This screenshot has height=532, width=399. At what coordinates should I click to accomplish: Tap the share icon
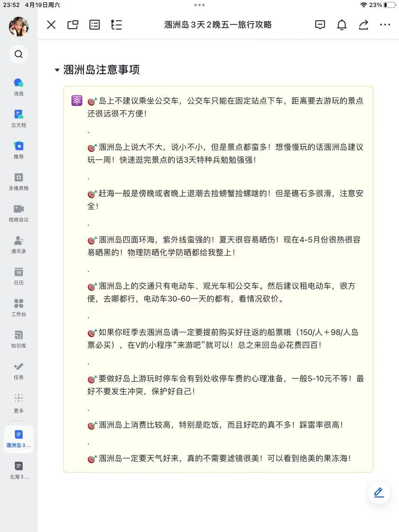coord(363,25)
